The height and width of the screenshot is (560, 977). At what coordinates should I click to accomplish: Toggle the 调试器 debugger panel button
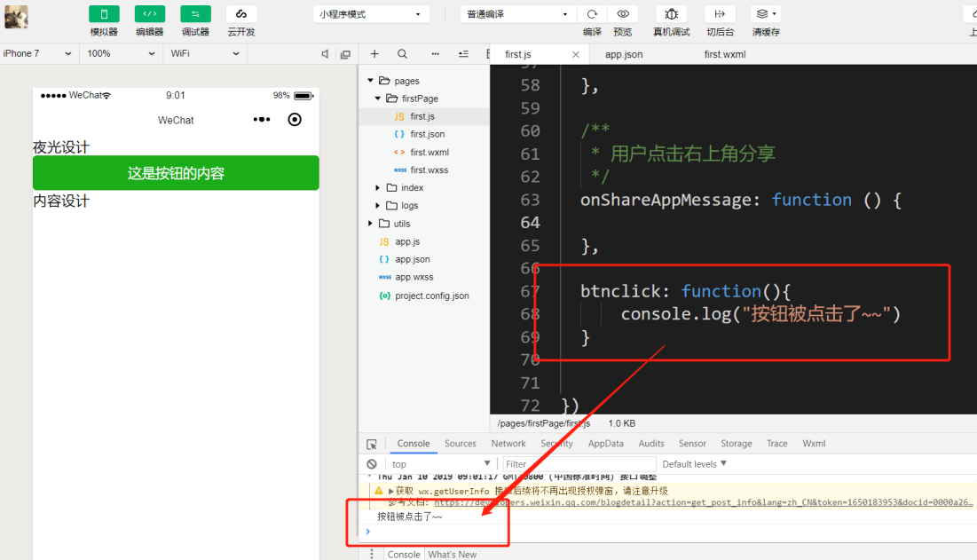click(195, 13)
